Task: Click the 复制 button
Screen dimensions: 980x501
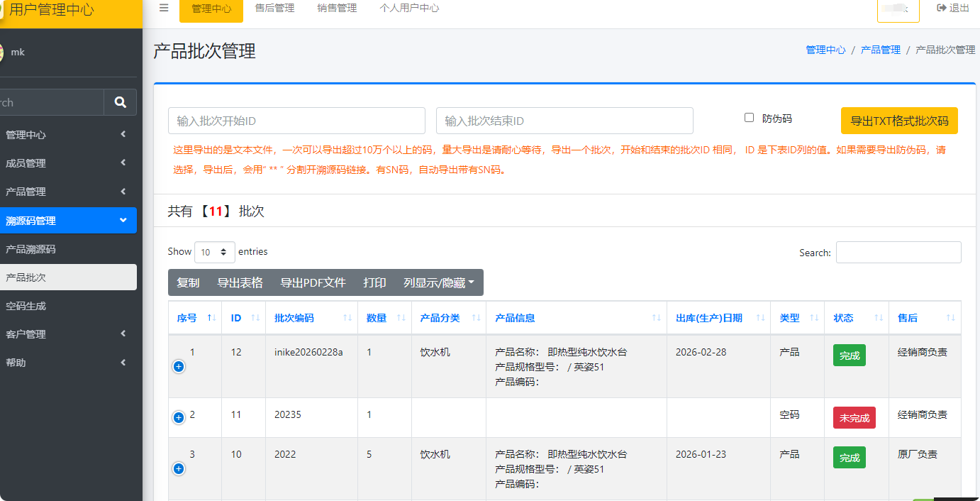Action: [x=188, y=282]
